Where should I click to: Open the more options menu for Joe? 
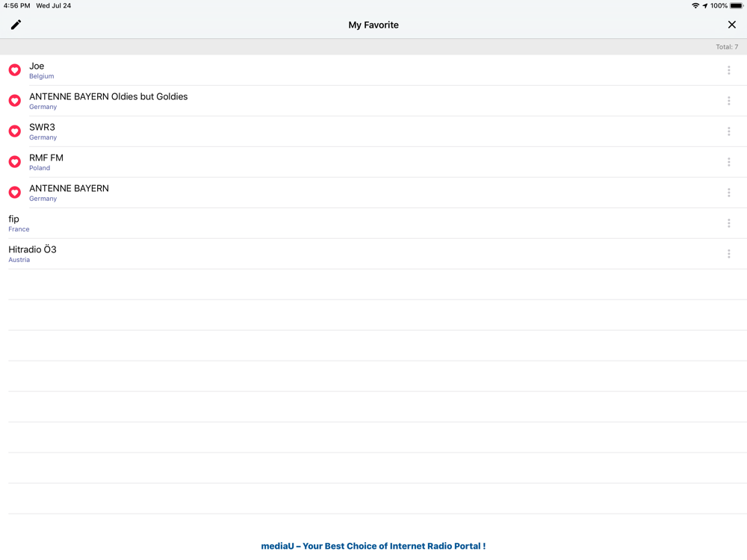[728, 70]
